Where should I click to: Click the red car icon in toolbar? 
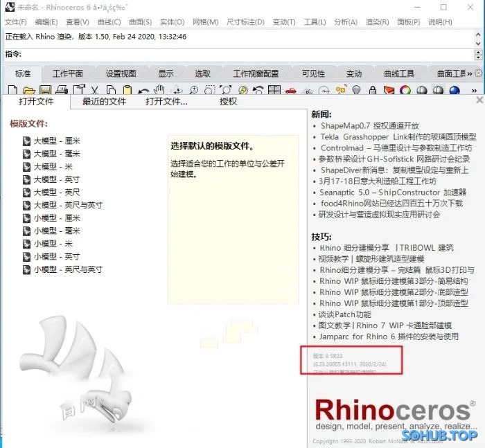click(292, 90)
